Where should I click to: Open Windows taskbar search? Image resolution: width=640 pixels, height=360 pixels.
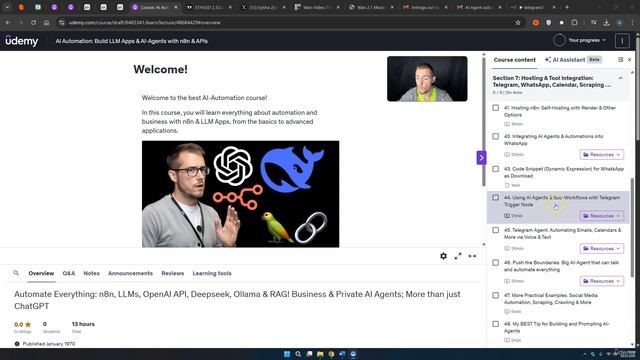(298, 354)
